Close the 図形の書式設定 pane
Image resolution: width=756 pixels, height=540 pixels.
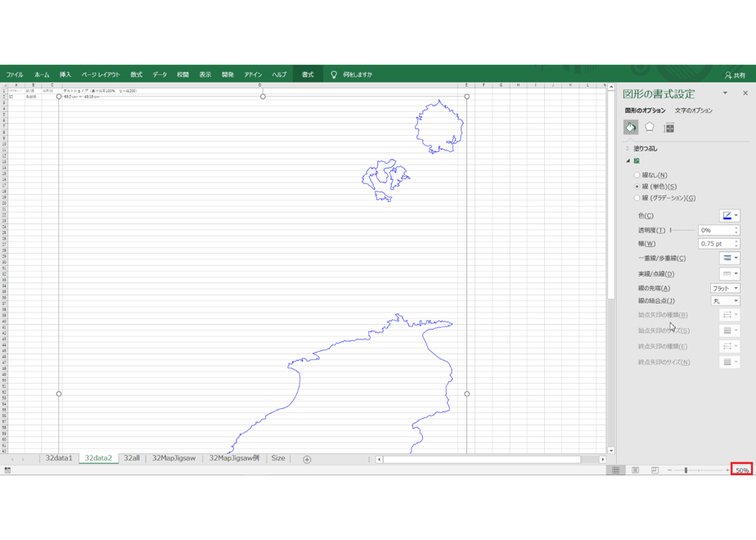pos(745,93)
